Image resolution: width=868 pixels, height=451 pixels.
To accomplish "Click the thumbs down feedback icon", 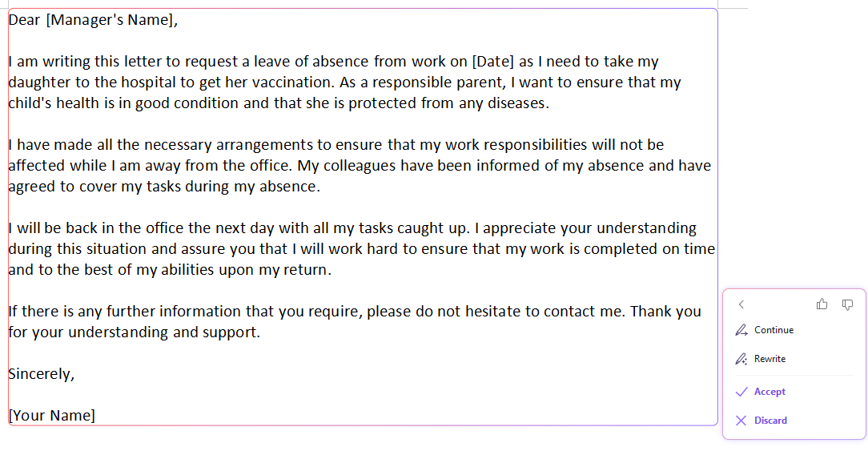I will [848, 304].
